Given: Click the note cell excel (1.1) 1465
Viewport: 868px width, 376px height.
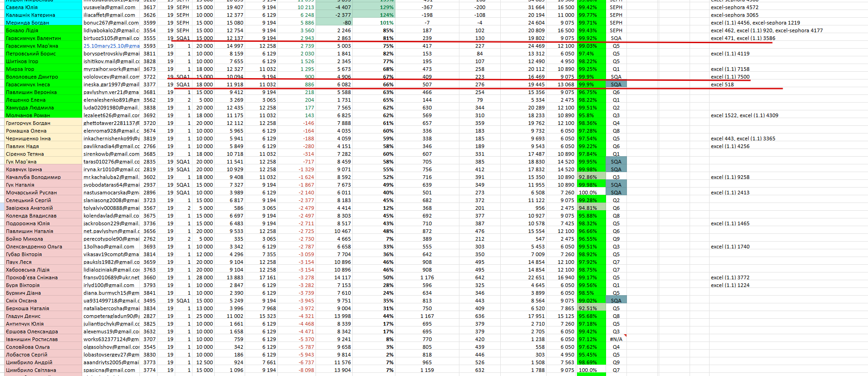Looking at the screenshot, I should pyautogui.click(x=730, y=223).
